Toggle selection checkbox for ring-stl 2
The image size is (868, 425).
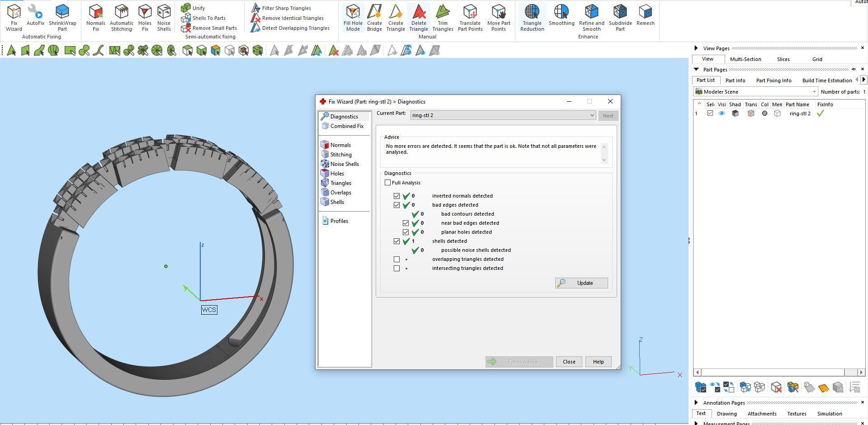click(x=710, y=113)
